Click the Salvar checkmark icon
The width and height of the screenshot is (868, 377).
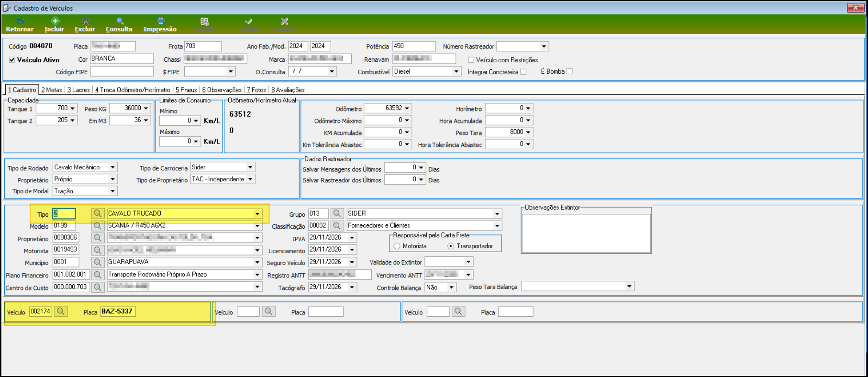248,21
